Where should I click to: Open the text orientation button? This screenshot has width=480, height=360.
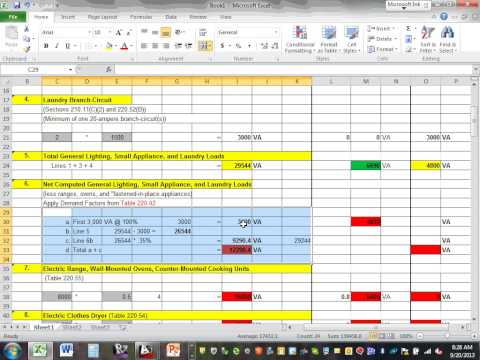point(179,32)
